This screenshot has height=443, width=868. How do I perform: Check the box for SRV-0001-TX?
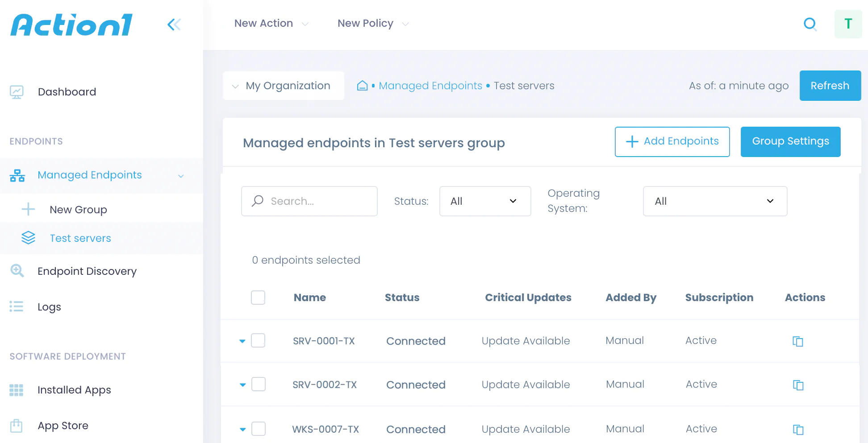coord(258,341)
